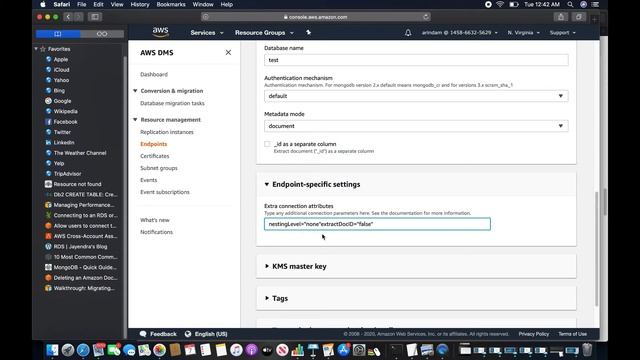
Task: Open the What's new page
Action: pyautogui.click(x=155, y=220)
